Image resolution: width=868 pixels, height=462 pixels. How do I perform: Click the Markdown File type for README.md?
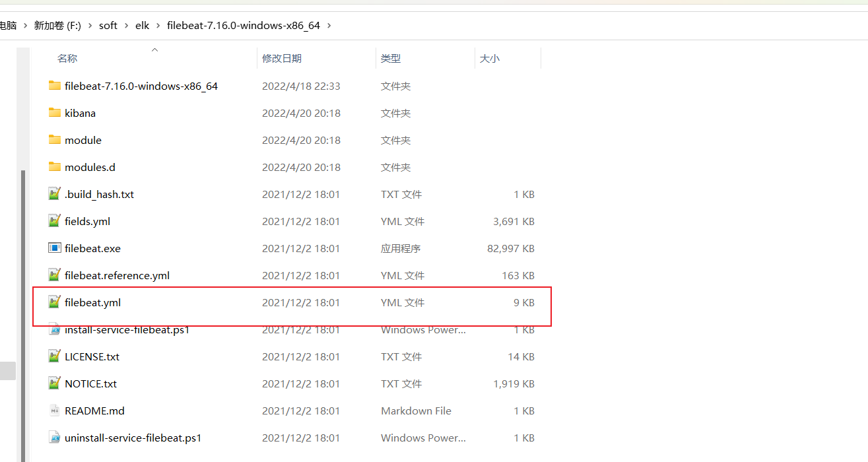click(x=416, y=411)
